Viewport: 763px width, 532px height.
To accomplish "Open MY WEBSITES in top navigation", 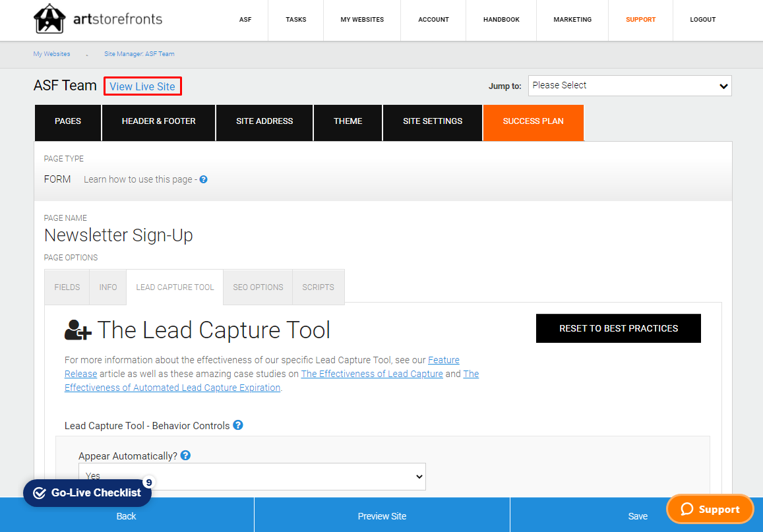I will tap(362, 20).
